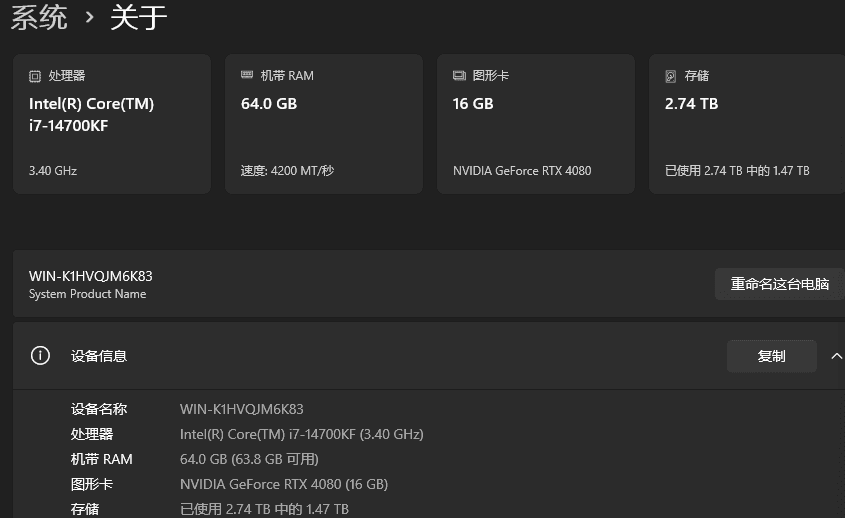
Task: Click the 复制 button
Action: tap(772, 356)
